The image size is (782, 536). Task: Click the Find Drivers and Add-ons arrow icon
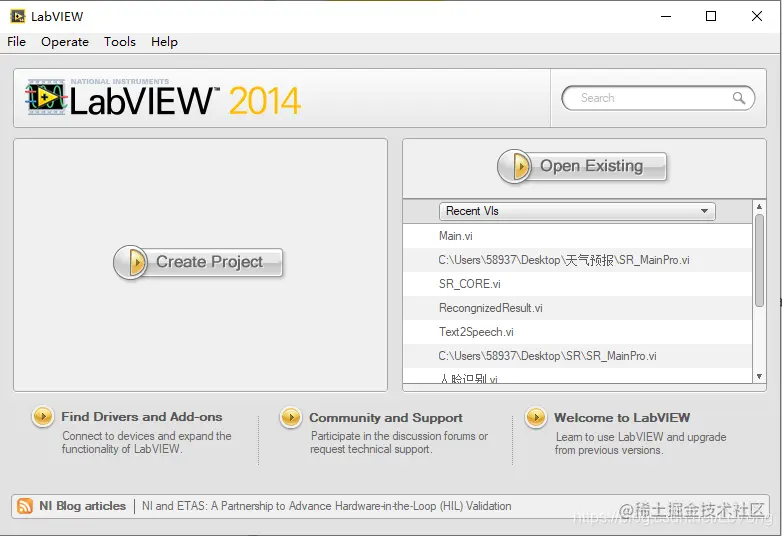[x=43, y=416]
